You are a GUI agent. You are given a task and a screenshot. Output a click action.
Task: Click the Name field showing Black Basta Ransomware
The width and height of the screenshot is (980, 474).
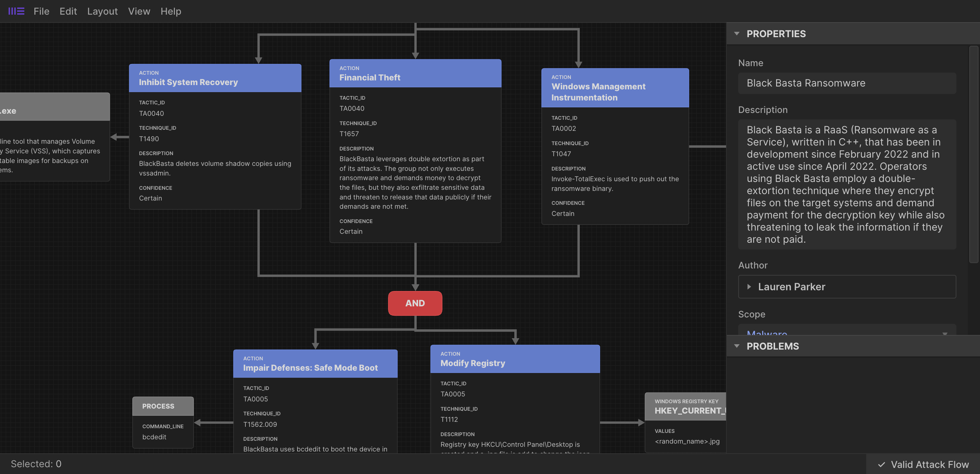(847, 83)
